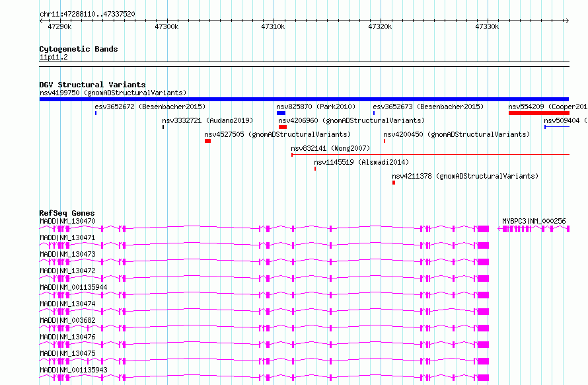This screenshot has width=588, height=385.
Task: Open the MADD|NM_001135944 transcript label
Action: point(73,287)
